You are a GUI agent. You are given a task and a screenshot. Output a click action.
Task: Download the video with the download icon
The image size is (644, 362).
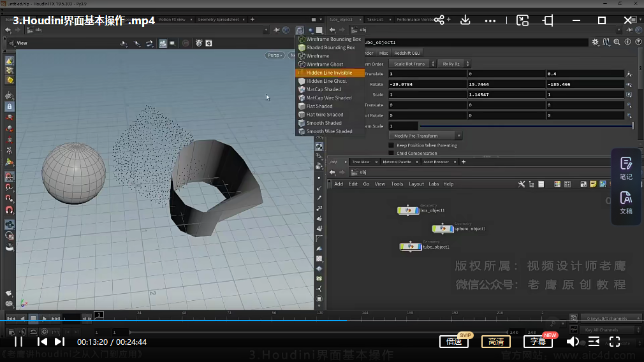coord(465,20)
